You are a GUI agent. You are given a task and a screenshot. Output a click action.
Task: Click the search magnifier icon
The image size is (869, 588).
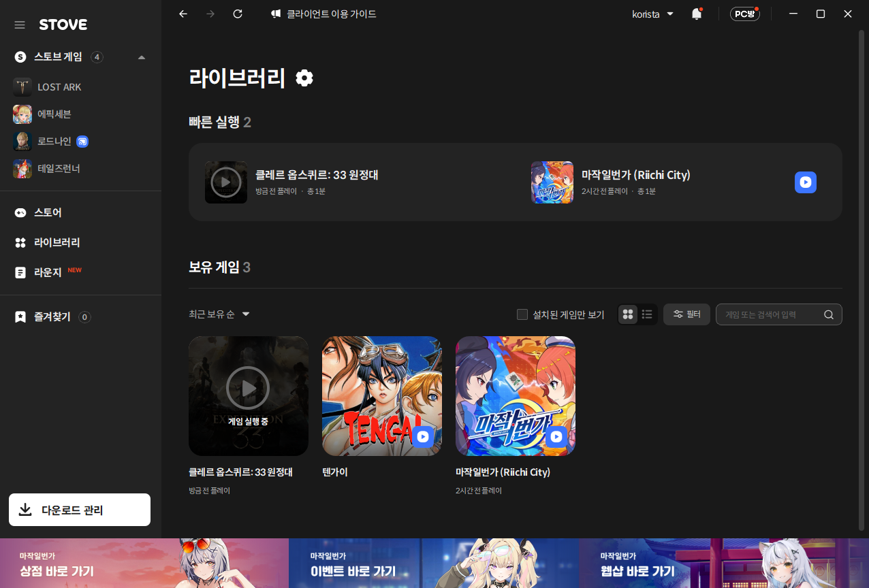pos(829,314)
